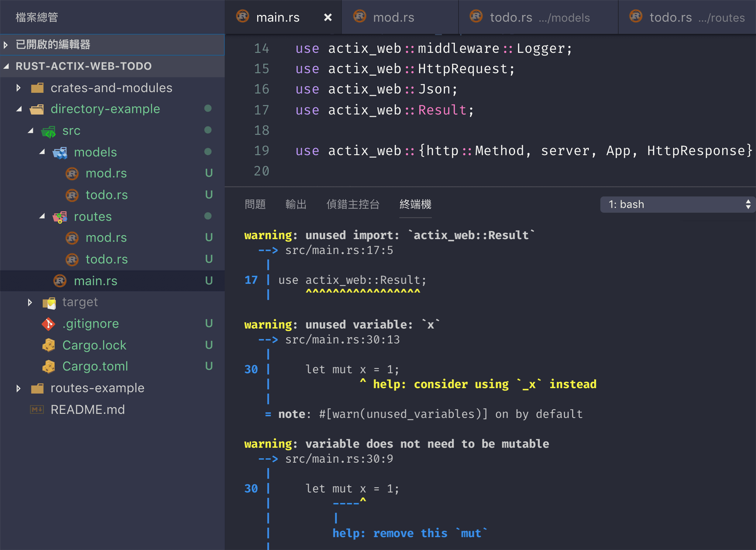Click the models folder icon in the explorer
The width and height of the screenshot is (756, 550).
[60, 152]
